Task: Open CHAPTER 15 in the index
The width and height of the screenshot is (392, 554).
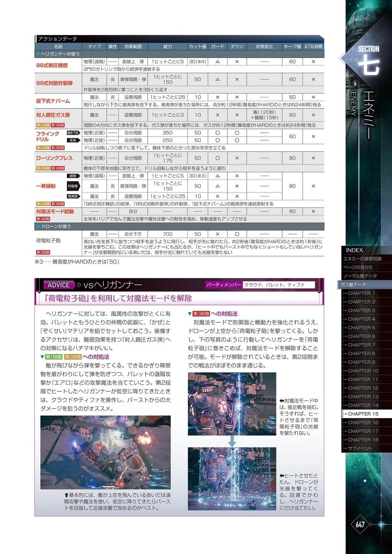Action: click(x=363, y=414)
